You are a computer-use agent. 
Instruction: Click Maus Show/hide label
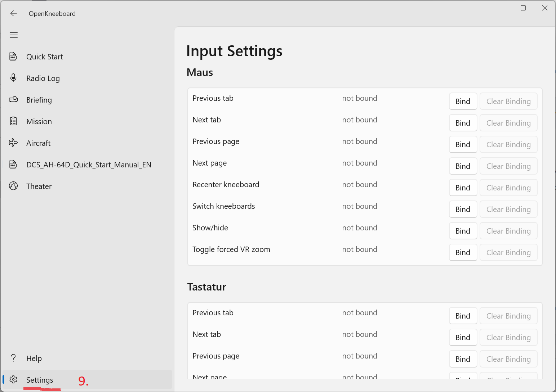(x=210, y=228)
